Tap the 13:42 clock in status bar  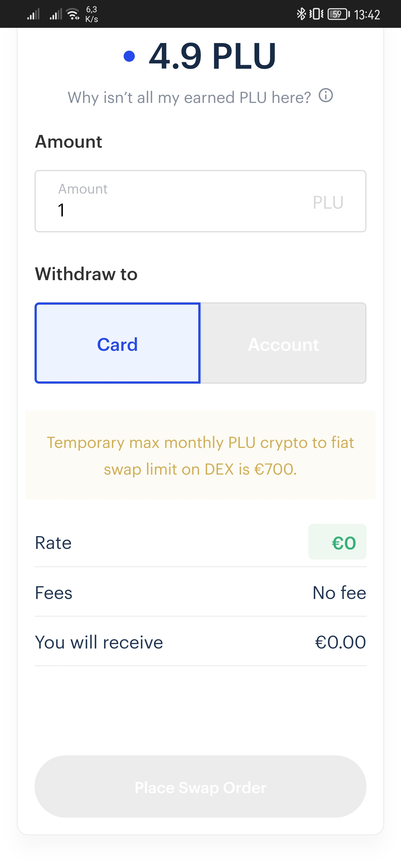pyautogui.click(x=367, y=15)
